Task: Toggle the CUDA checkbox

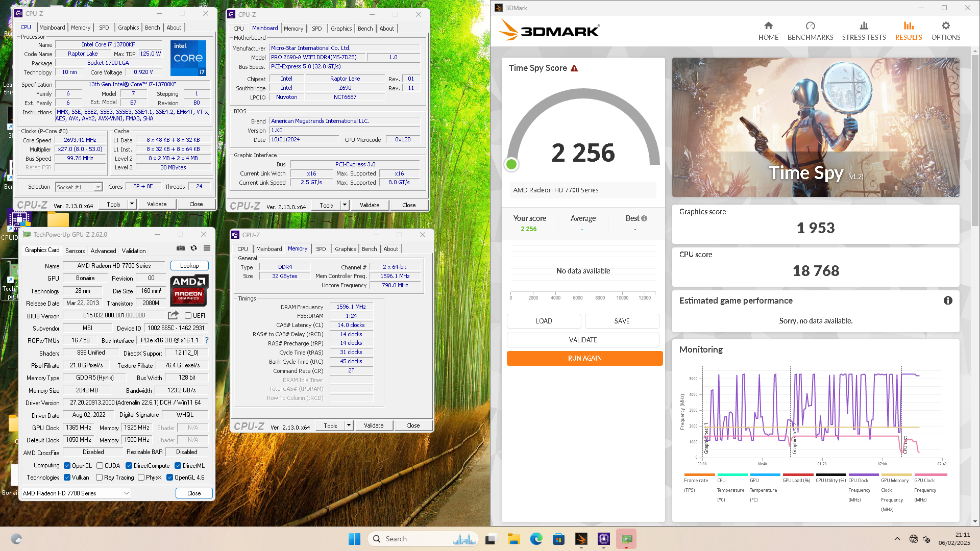Action: pyautogui.click(x=100, y=466)
